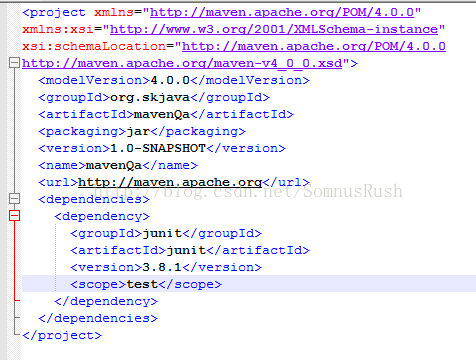Collapse the project element fold marker
The image size is (476, 360).
point(14,63)
